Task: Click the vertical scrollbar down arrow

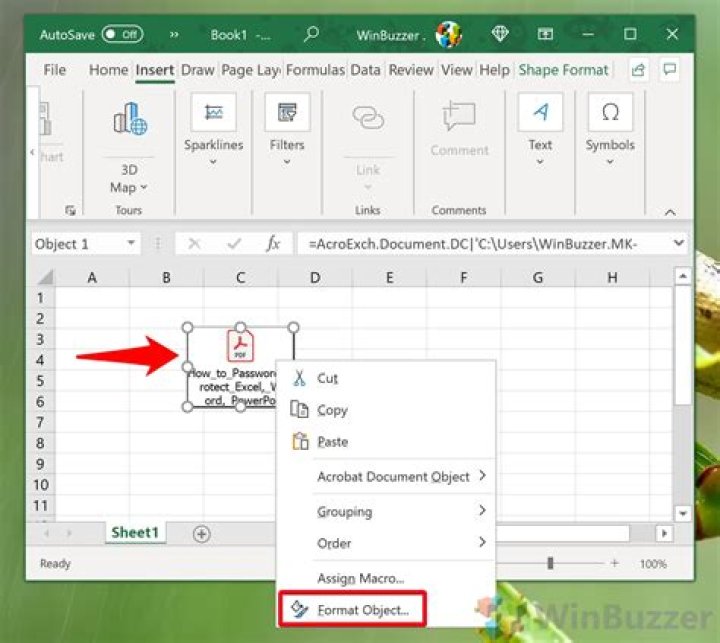Action: (x=682, y=513)
